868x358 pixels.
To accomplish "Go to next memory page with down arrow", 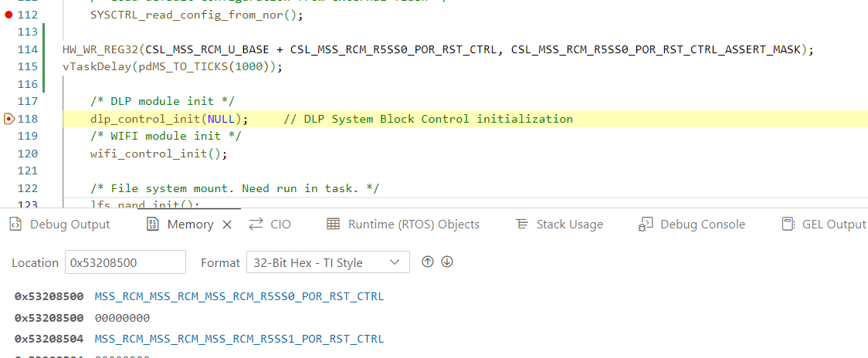I will coord(447,262).
